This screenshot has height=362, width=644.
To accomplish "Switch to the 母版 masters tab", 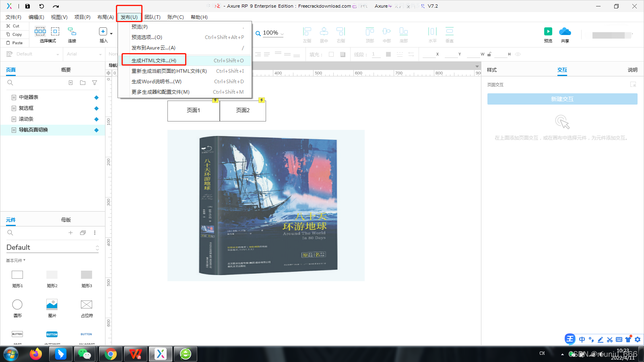I will tap(66, 220).
